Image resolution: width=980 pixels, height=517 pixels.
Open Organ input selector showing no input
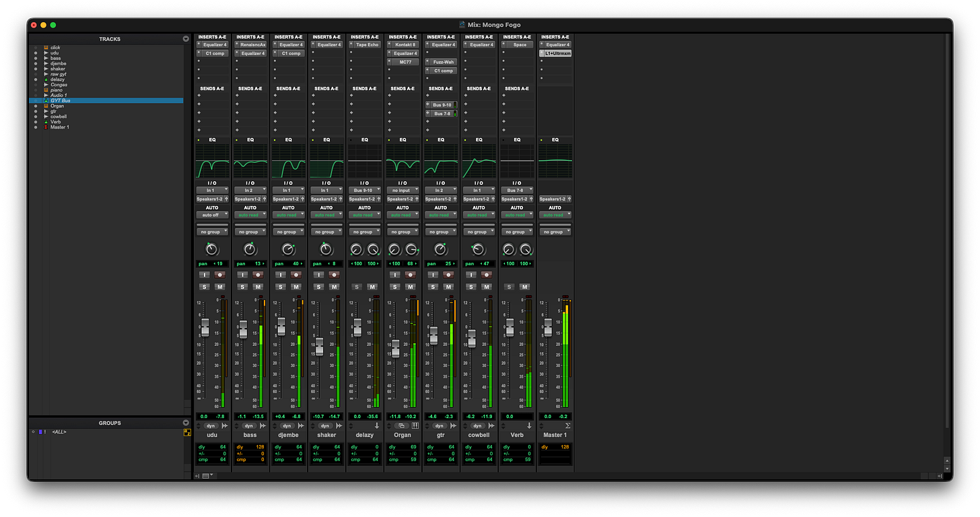(x=403, y=191)
